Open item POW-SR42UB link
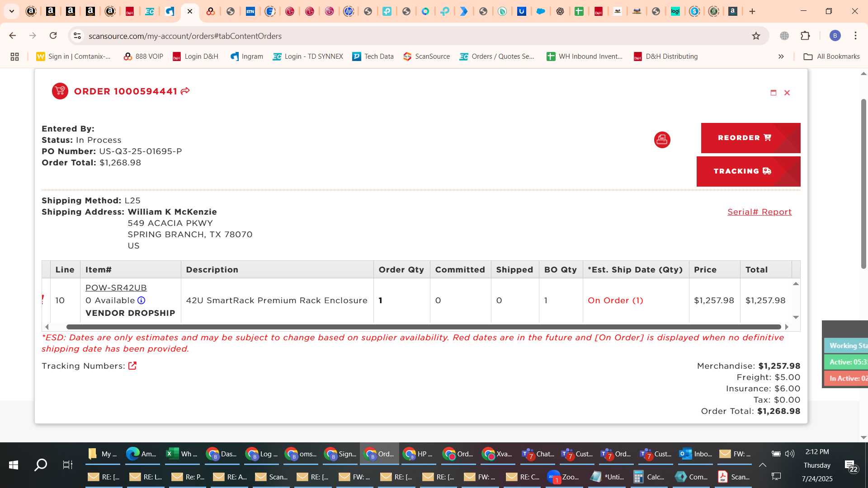The height and width of the screenshot is (488, 868). click(x=116, y=288)
